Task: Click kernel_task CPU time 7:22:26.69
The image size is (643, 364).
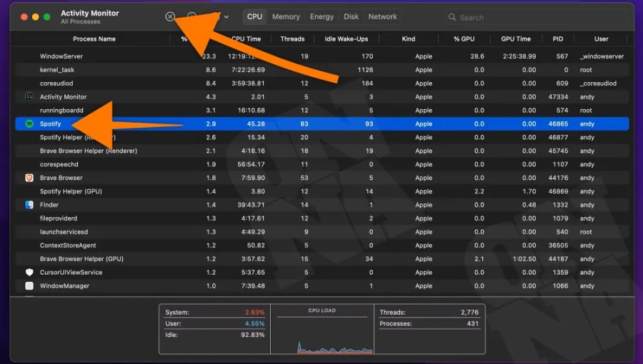Action: coord(248,70)
